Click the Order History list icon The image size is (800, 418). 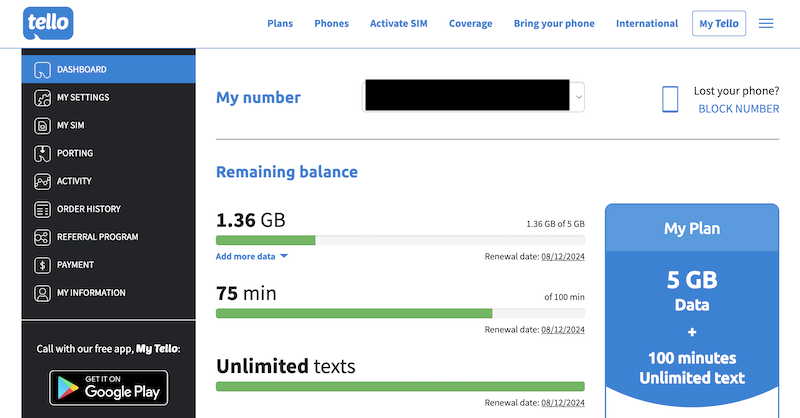[42, 210]
